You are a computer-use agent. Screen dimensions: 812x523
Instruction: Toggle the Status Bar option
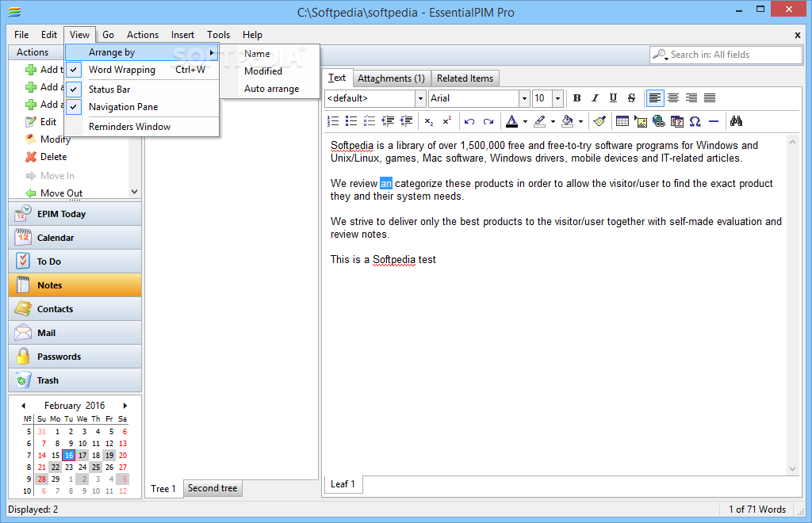click(142, 90)
